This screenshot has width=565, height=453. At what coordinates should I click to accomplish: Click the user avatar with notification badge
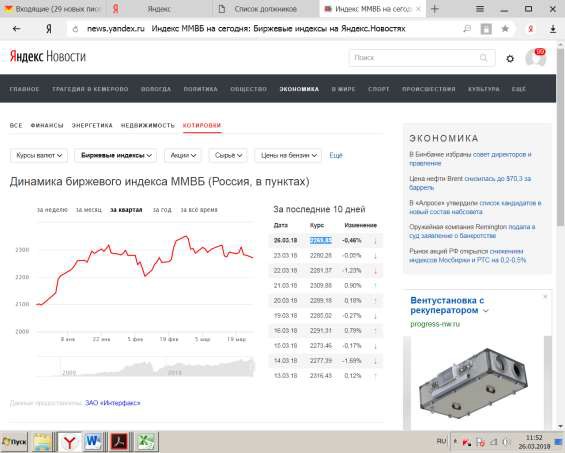click(535, 57)
